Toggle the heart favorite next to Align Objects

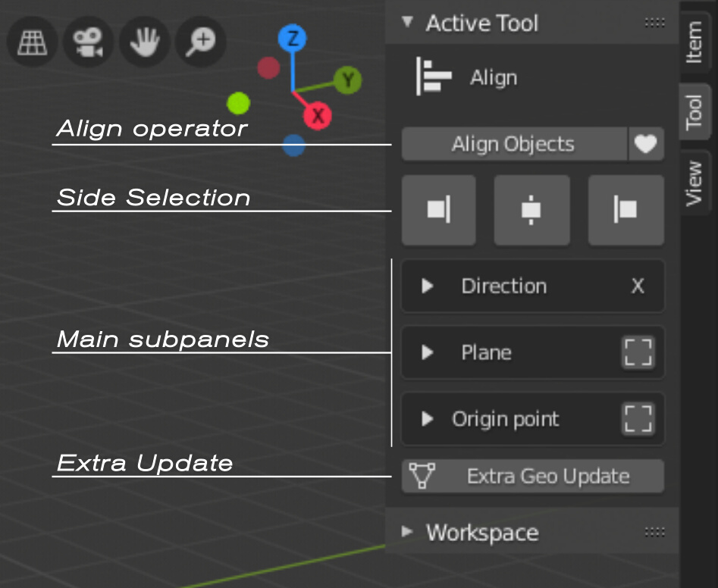[646, 144]
